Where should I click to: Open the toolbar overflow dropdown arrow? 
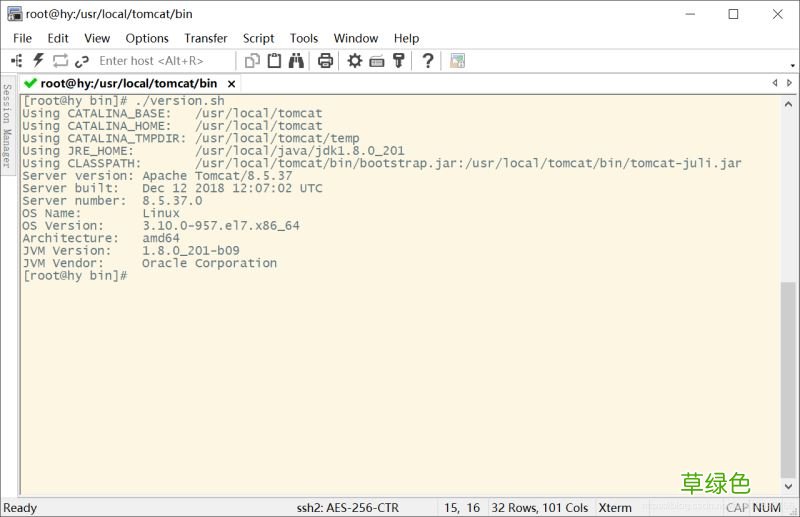pyautogui.click(x=792, y=65)
